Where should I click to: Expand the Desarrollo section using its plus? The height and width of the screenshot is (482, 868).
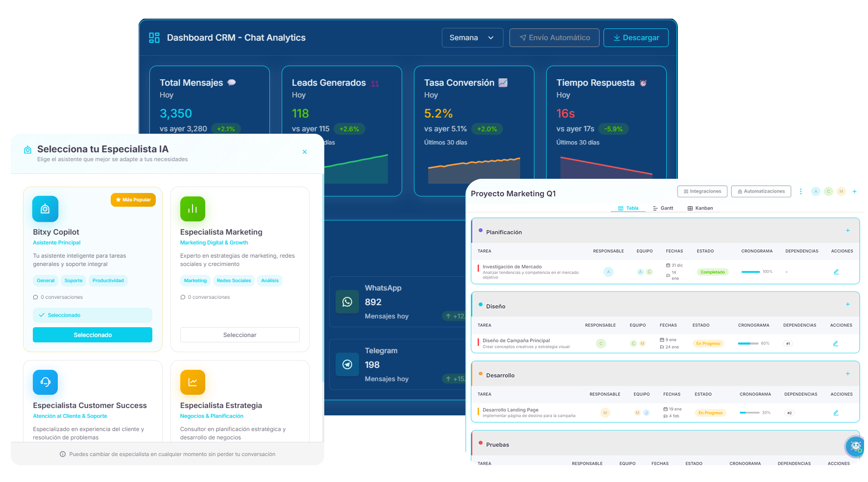847,374
